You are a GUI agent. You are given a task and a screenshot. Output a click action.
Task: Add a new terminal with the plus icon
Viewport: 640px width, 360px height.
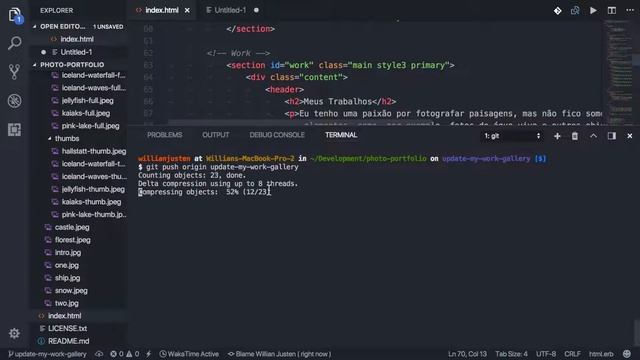point(557,136)
